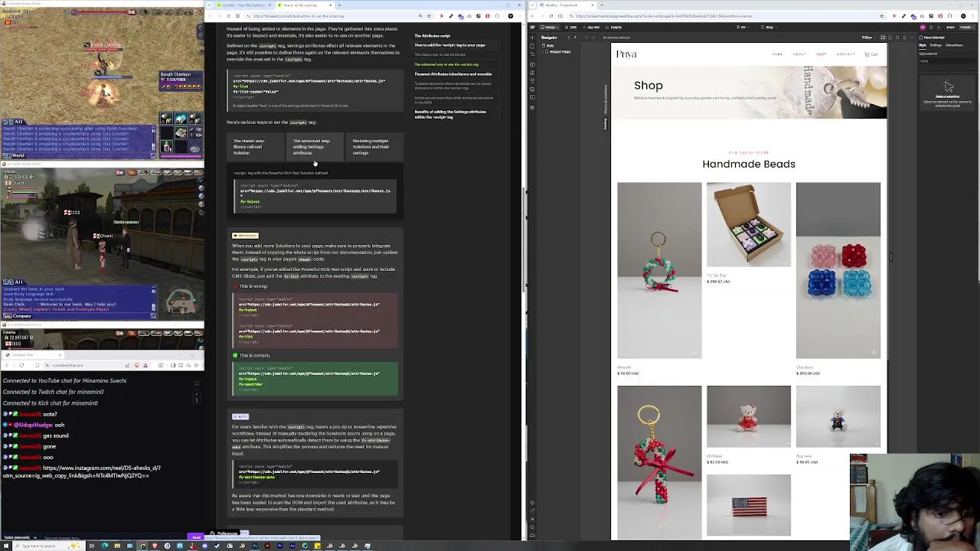Open the profile avatar in the Finsweet browser window
Viewport: 980px width, 551px height.
[511, 16]
